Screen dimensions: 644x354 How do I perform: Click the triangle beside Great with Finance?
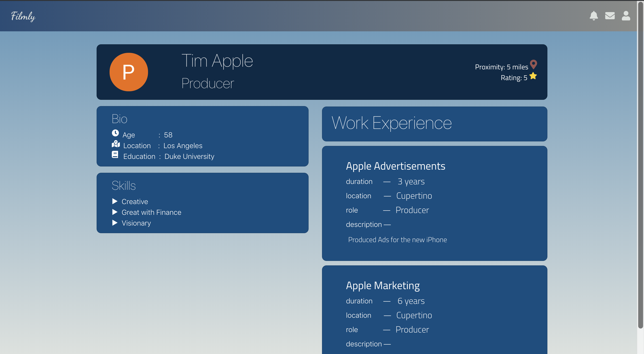[x=115, y=212]
